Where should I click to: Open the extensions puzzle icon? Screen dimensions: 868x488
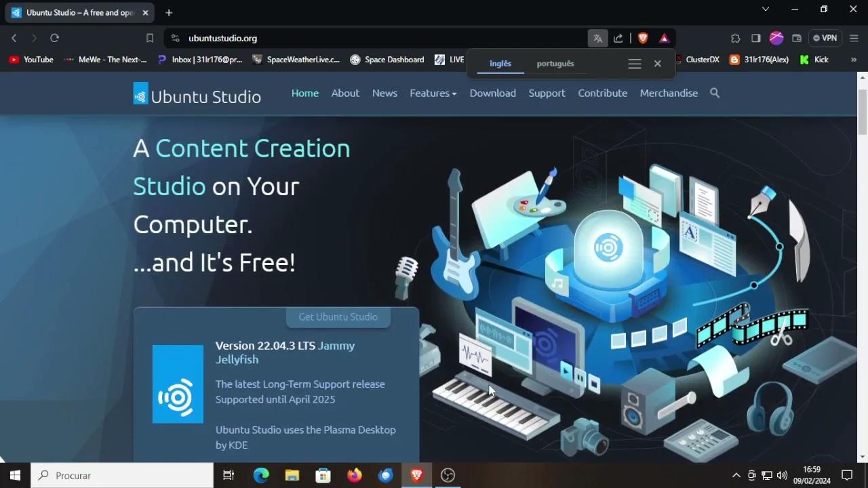[735, 38]
